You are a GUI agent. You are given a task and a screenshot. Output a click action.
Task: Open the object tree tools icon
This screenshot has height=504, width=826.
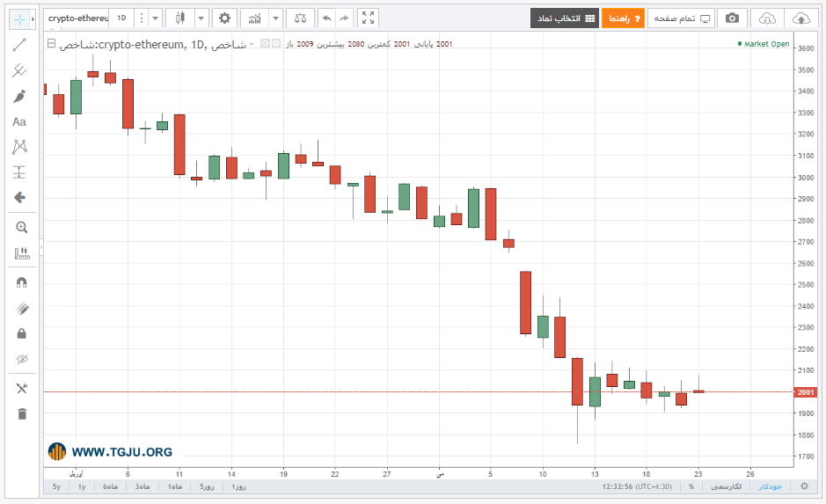22,389
